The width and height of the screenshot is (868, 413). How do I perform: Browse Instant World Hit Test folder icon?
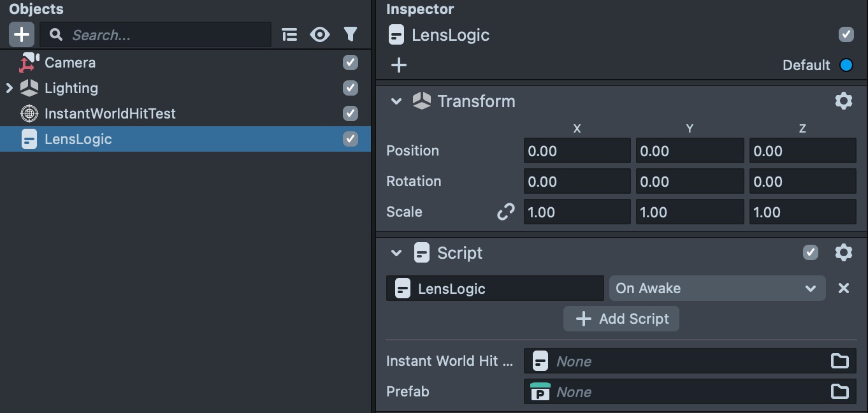point(839,361)
